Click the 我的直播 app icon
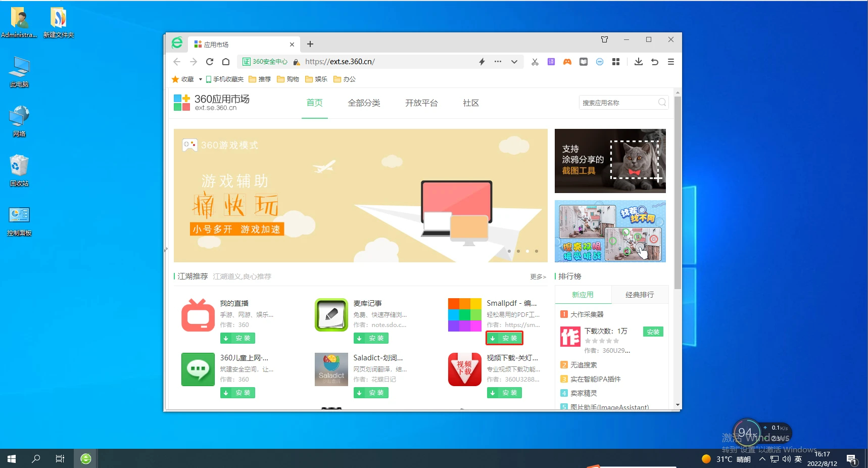The image size is (868, 468). point(198,315)
